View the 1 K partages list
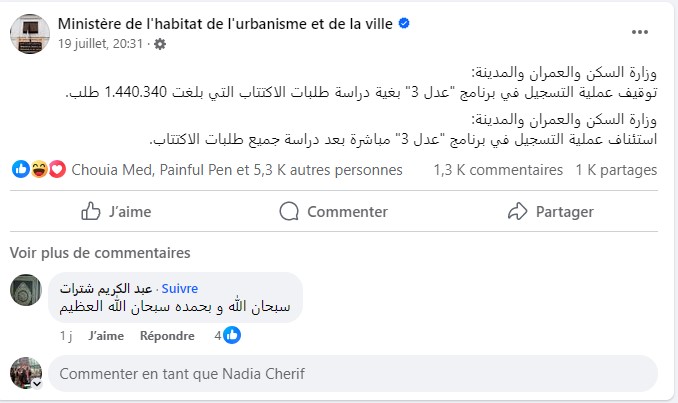 point(617,170)
